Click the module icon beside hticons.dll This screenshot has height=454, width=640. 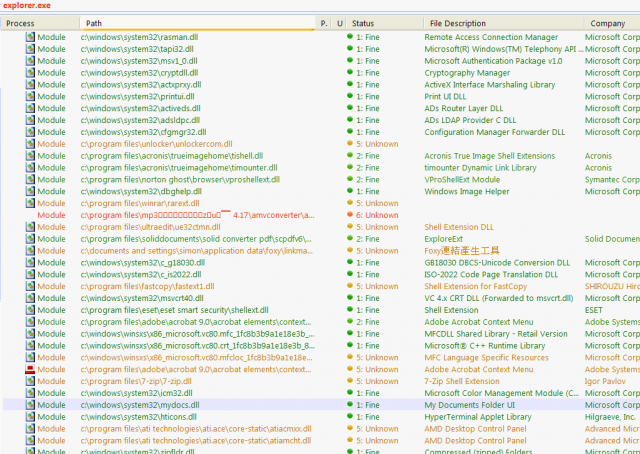30,416
